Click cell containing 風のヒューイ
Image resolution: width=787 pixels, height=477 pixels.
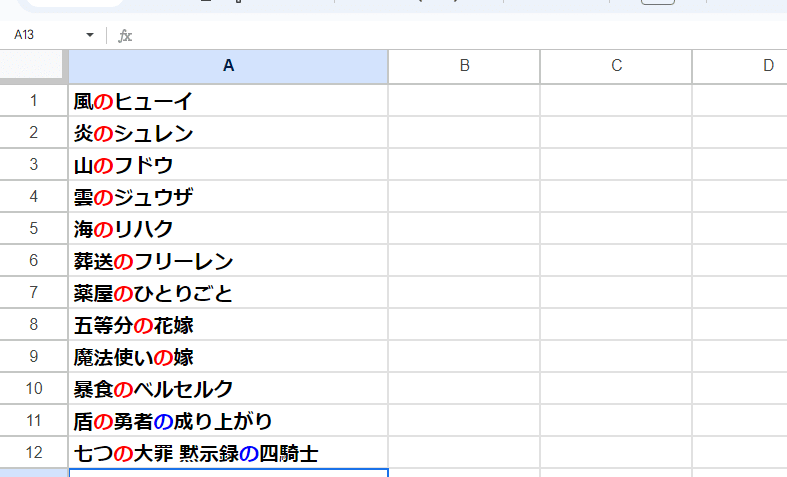coord(228,100)
